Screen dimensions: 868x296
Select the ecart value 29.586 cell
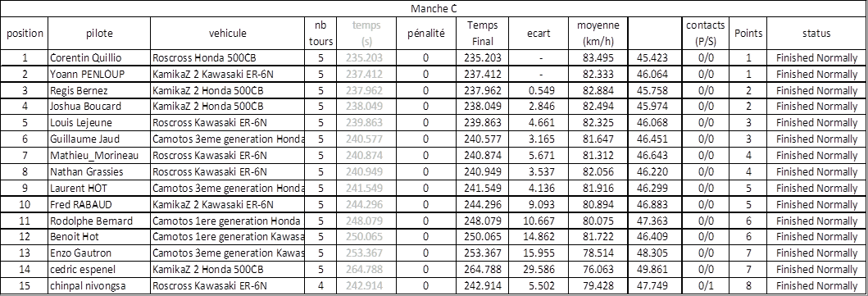click(x=538, y=270)
